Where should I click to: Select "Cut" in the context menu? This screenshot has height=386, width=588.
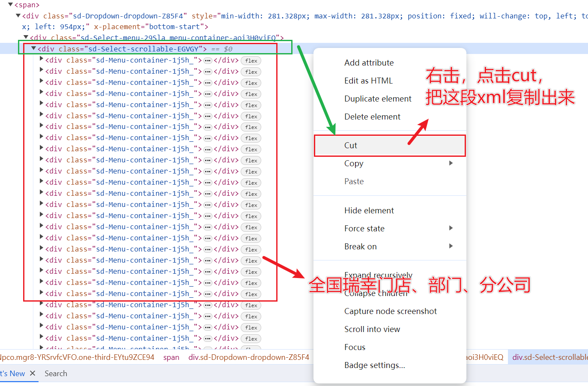tap(351, 145)
